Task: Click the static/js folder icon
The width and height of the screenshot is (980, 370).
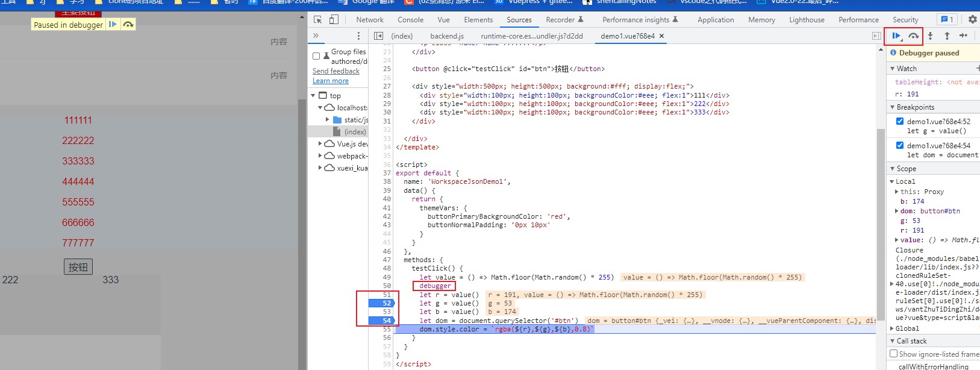Action: [337, 120]
